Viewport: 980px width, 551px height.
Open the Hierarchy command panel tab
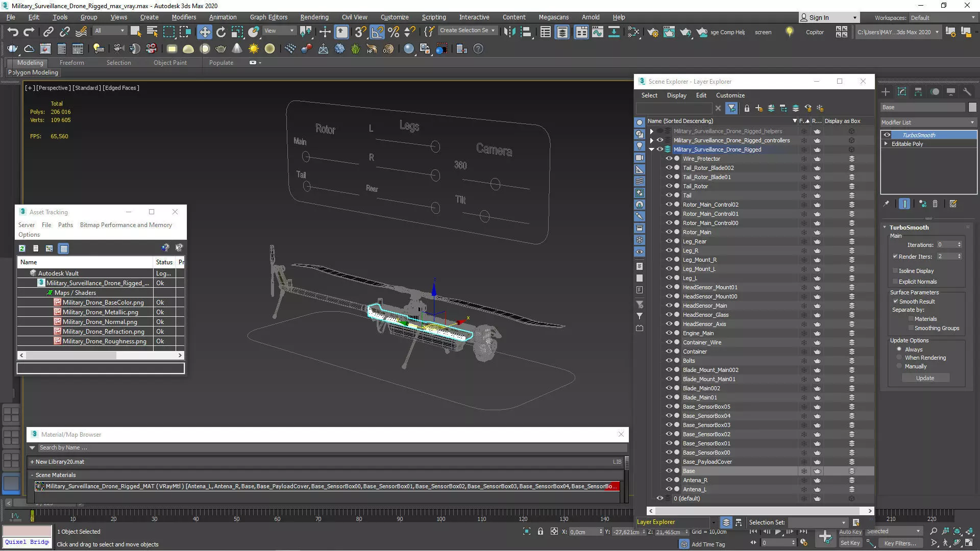918,92
